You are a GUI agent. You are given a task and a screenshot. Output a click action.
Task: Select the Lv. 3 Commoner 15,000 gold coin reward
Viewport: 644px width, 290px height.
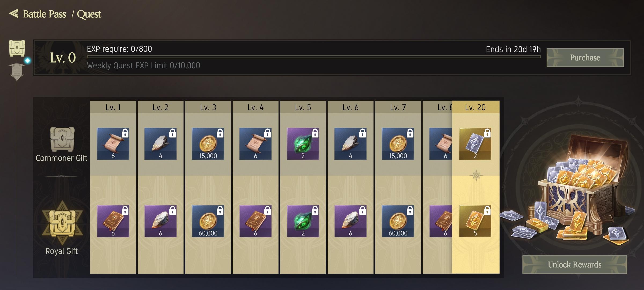[x=208, y=144]
